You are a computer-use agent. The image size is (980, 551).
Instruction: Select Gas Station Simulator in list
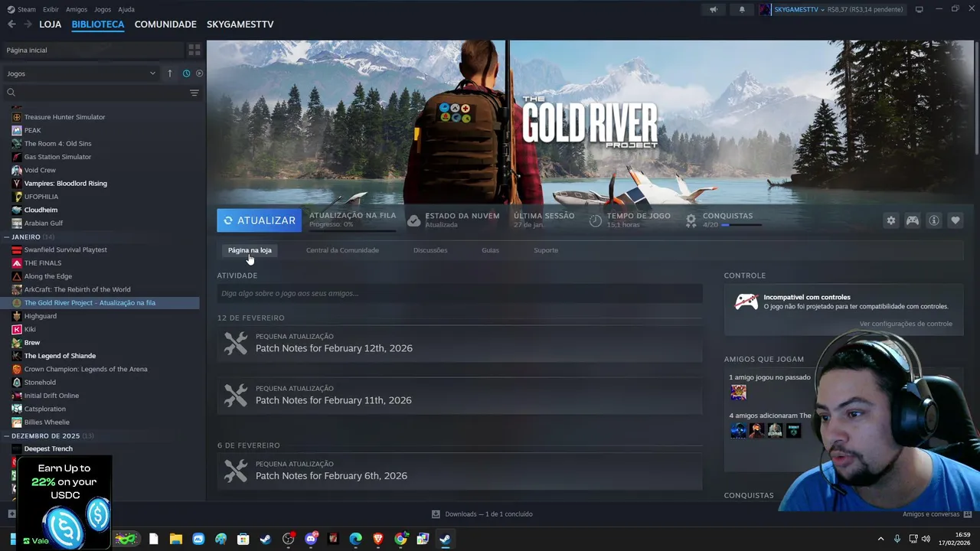(x=57, y=157)
